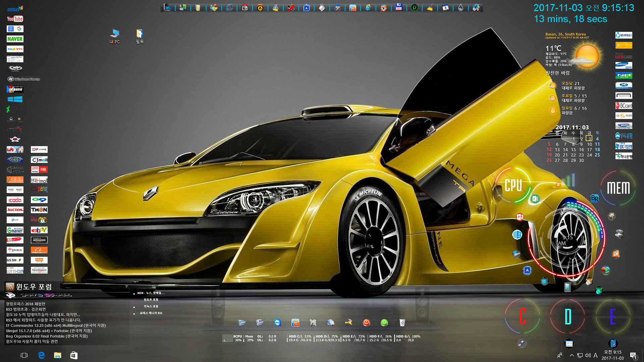Open Task View on taskbar

(x=24, y=355)
